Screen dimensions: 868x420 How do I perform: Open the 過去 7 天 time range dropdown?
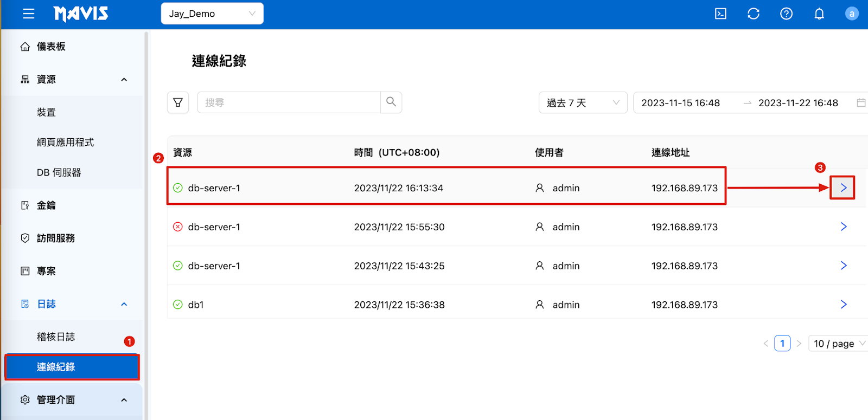[583, 103]
